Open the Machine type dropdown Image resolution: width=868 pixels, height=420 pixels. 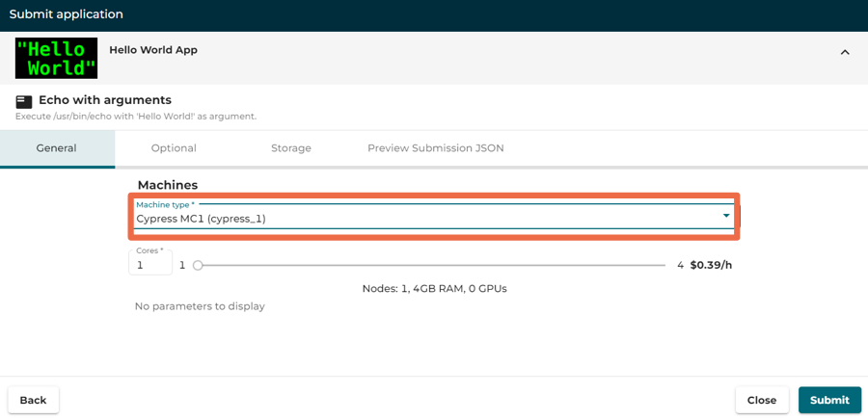(x=434, y=216)
